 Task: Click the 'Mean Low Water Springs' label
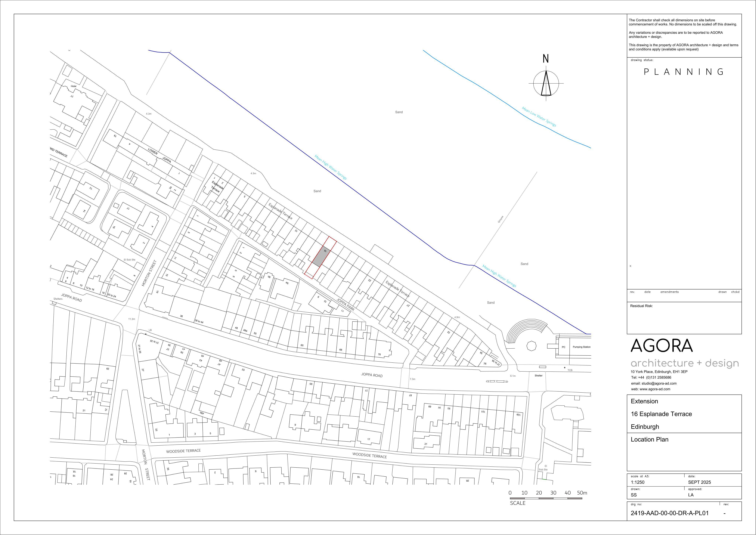point(539,117)
